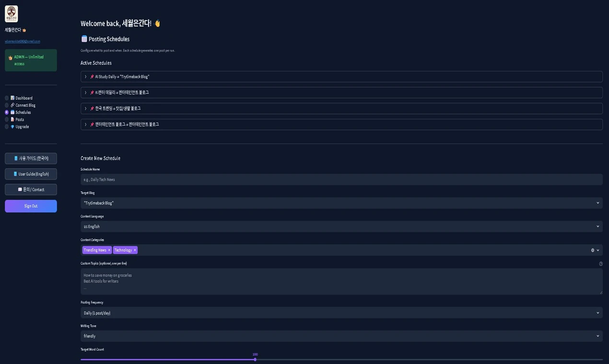
Task: Select the Schedules radio button
Action: pyautogui.click(x=6, y=112)
